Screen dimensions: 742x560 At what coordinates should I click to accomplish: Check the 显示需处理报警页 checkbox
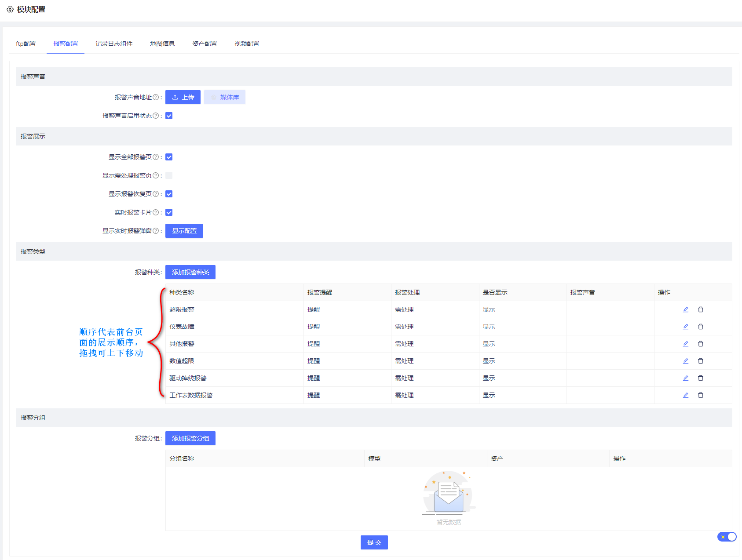[169, 175]
